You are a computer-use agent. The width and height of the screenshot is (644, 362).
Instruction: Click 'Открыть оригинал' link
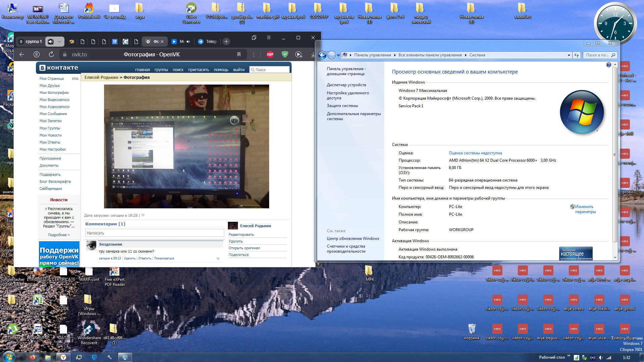[244, 248]
